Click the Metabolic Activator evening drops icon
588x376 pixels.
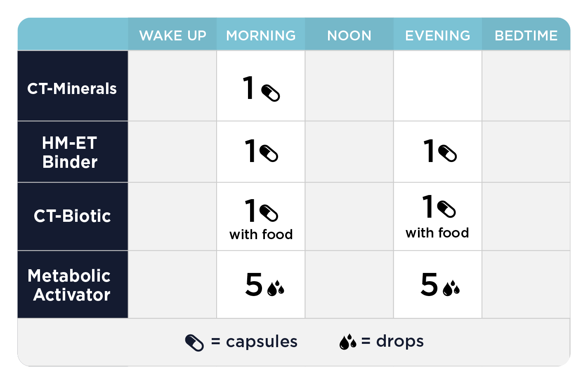coord(451,288)
